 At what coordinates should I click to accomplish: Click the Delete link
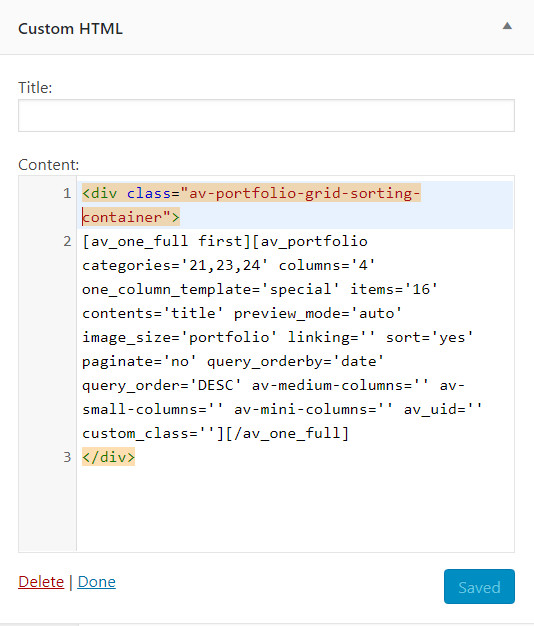[41, 582]
